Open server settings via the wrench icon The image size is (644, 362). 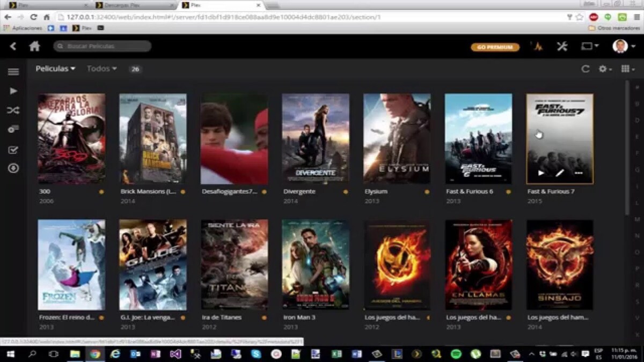(561, 47)
